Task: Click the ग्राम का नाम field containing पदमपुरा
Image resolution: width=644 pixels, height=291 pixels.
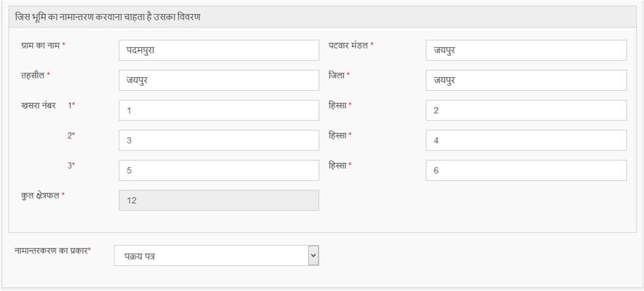Action: pyautogui.click(x=219, y=50)
